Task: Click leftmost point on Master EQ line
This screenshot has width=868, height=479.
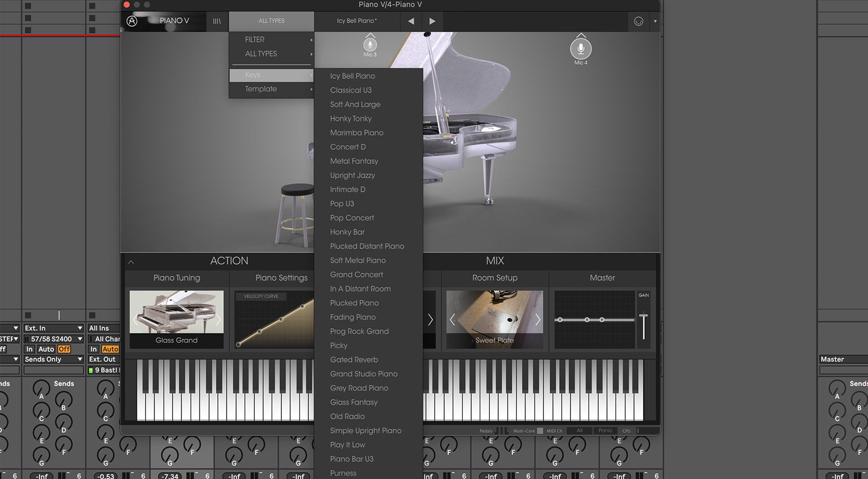Action: tap(559, 320)
